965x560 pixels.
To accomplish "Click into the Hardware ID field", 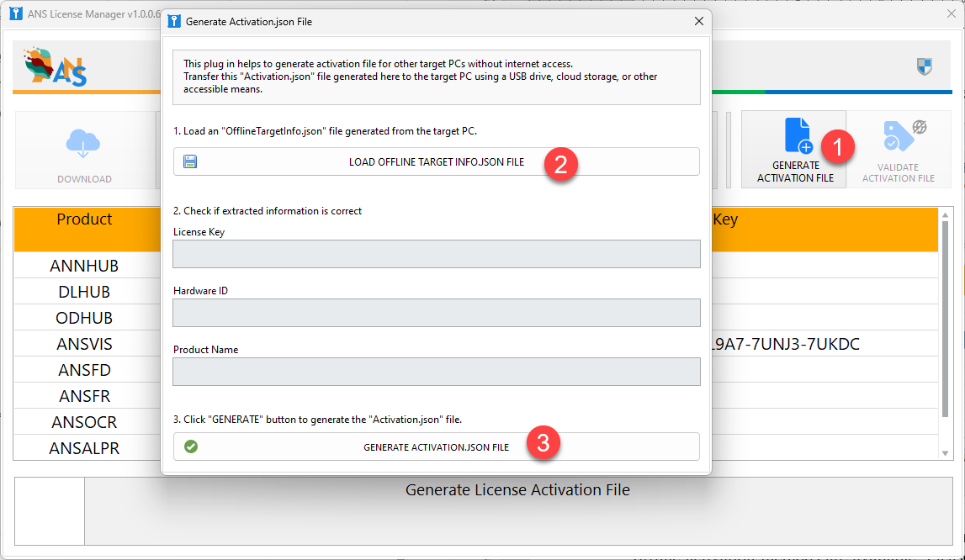I will click(436, 313).
